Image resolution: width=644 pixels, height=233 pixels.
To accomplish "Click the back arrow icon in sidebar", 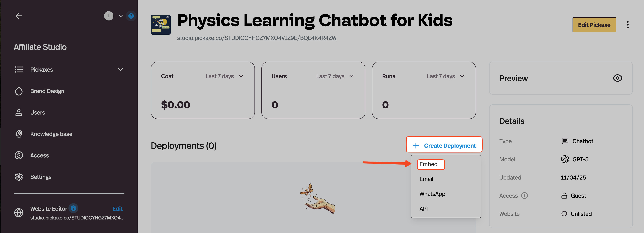I will point(19,16).
